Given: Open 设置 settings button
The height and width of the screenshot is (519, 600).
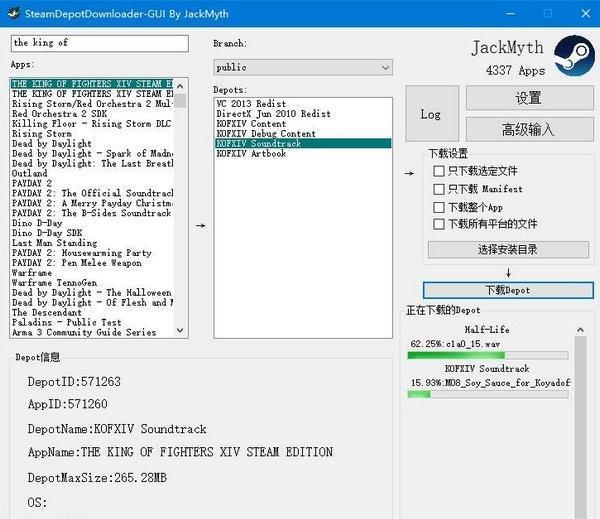Looking at the screenshot, I should tap(529, 98).
